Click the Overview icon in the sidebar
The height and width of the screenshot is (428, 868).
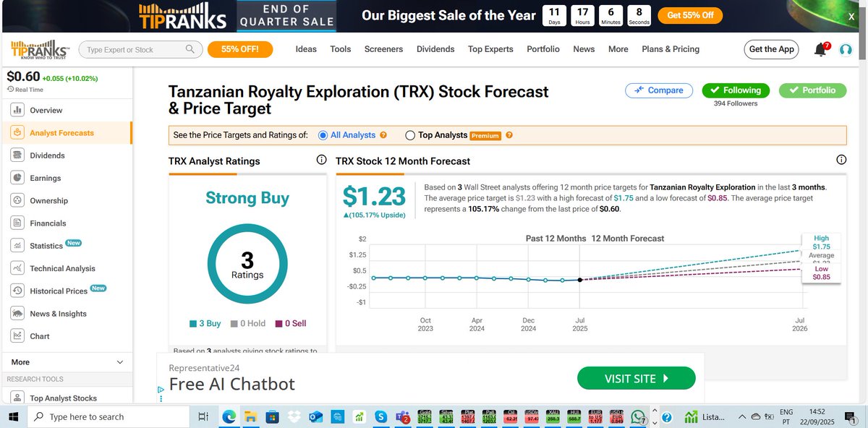[17, 110]
